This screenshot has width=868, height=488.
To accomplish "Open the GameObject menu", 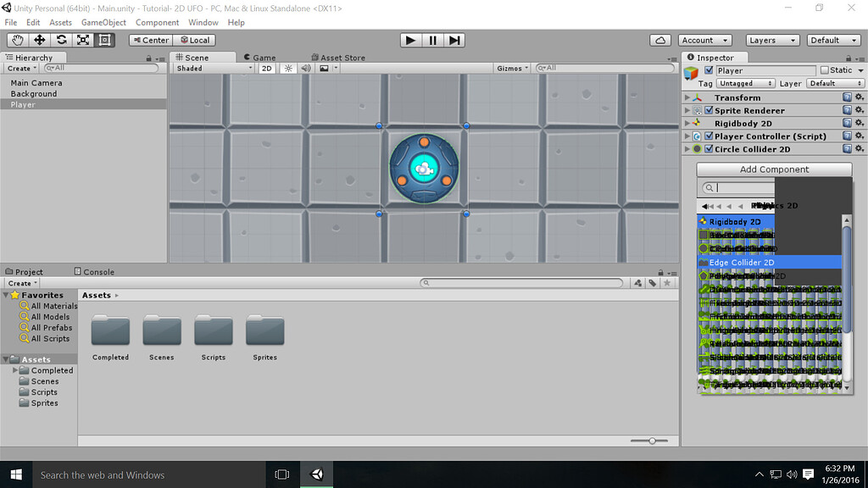I will [x=103, y=22].
